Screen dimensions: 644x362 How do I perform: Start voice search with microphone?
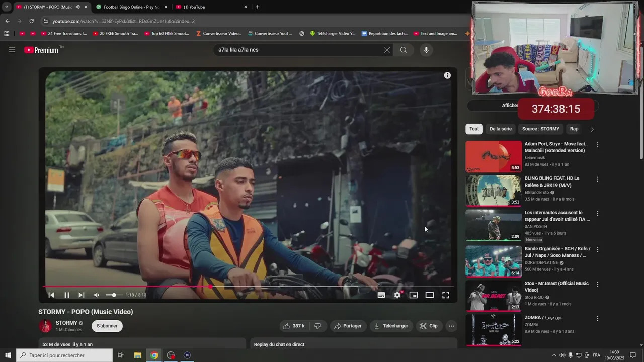426,50
